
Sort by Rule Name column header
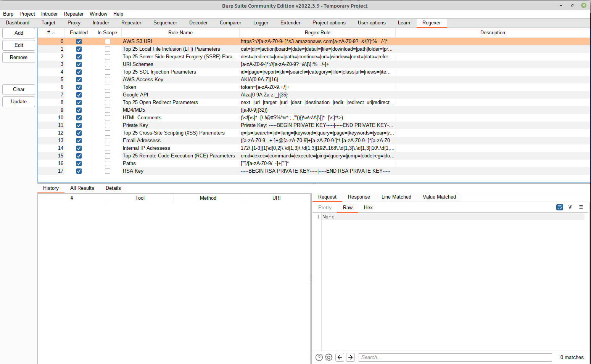tap(180, 33)
